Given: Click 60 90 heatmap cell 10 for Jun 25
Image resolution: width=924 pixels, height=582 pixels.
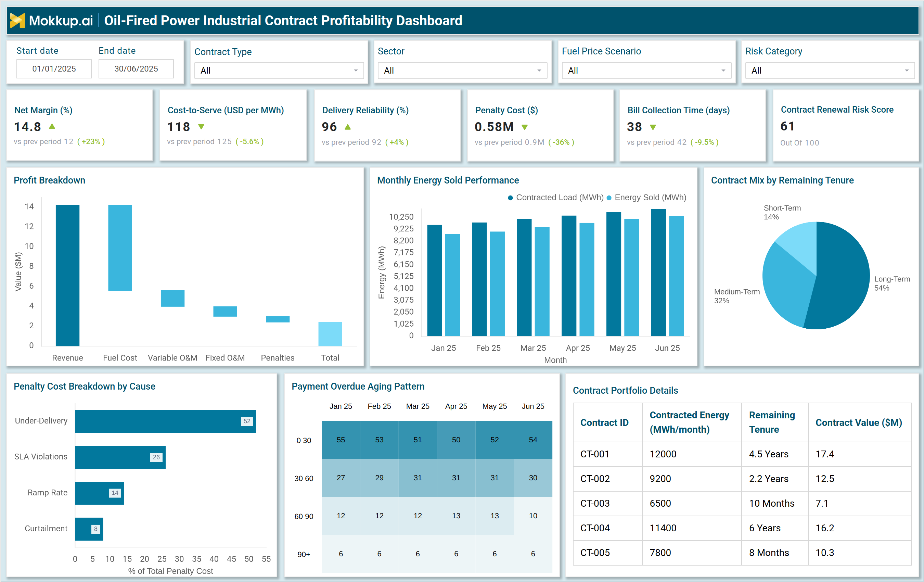Looking at the screenshot, I should pos(533,516).
